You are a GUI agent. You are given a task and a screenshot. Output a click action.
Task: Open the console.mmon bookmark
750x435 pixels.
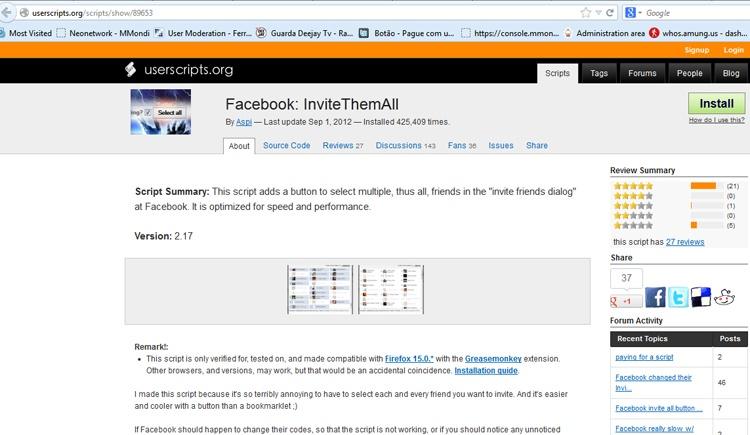tap(510, 33)
